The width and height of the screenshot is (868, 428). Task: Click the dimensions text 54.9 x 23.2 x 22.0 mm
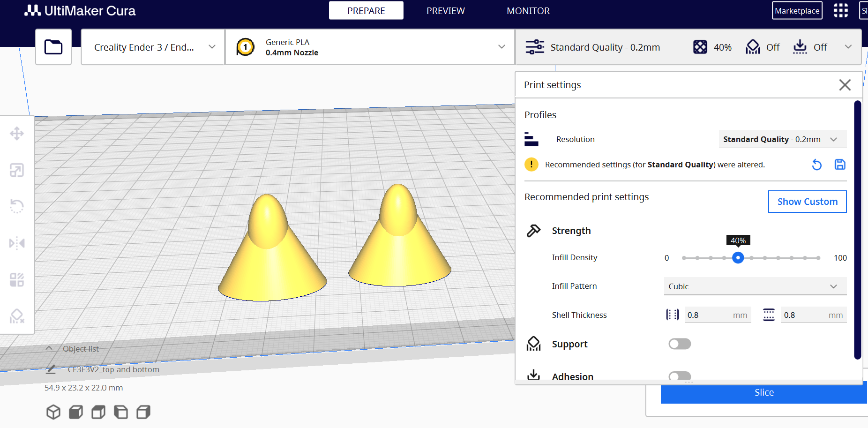pos(83,388)
